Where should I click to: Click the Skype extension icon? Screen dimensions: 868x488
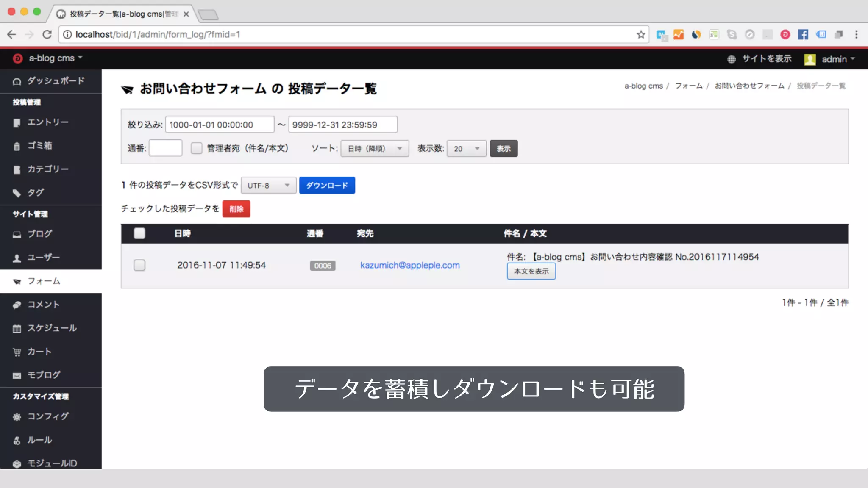coord(732,34)
